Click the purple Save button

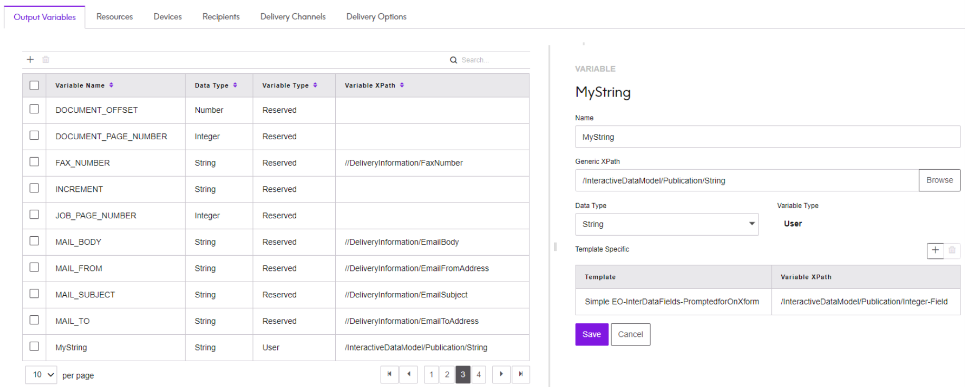pos(591,334)
